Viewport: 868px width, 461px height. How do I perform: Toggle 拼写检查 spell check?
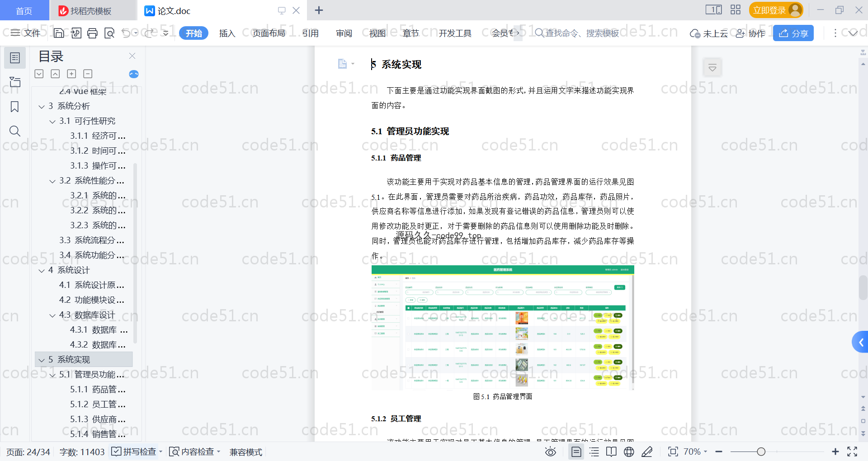pos(137,452)
